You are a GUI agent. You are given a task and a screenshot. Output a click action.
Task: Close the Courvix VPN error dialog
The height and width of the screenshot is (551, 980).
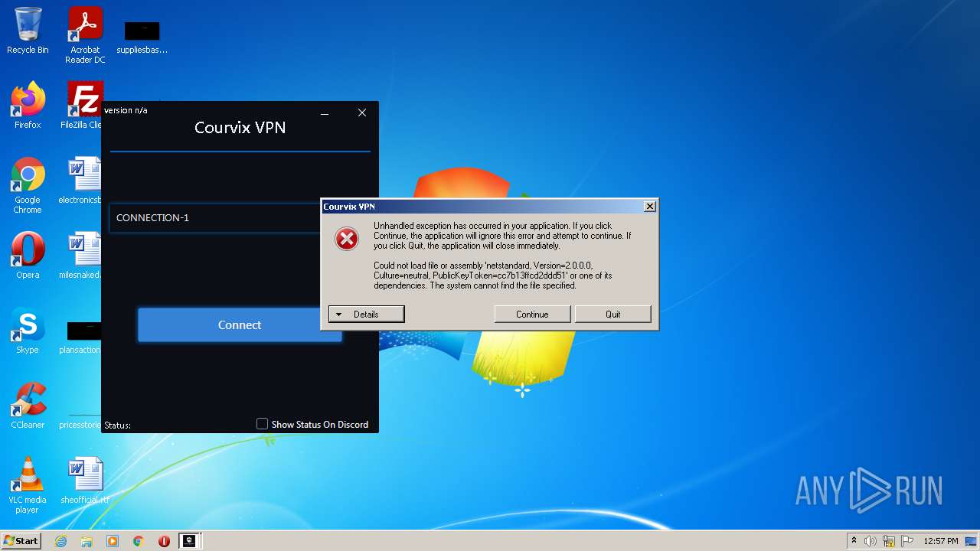(649, 207)
